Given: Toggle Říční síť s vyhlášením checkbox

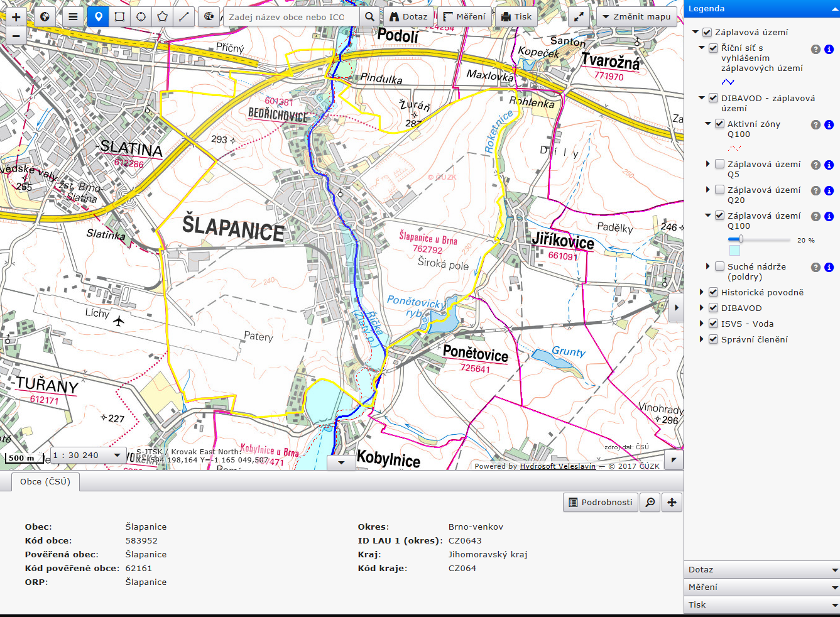Looking at the screenshot, I should tap(713, 48).
